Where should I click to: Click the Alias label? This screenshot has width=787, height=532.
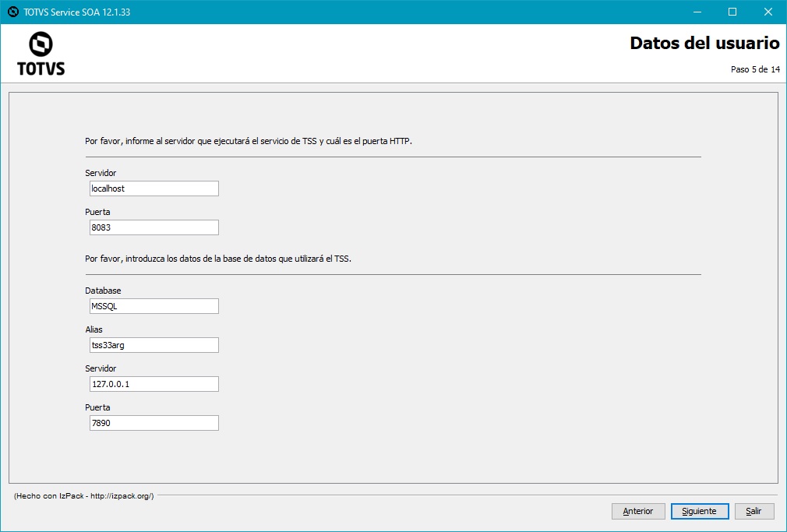tap(94, 329)
